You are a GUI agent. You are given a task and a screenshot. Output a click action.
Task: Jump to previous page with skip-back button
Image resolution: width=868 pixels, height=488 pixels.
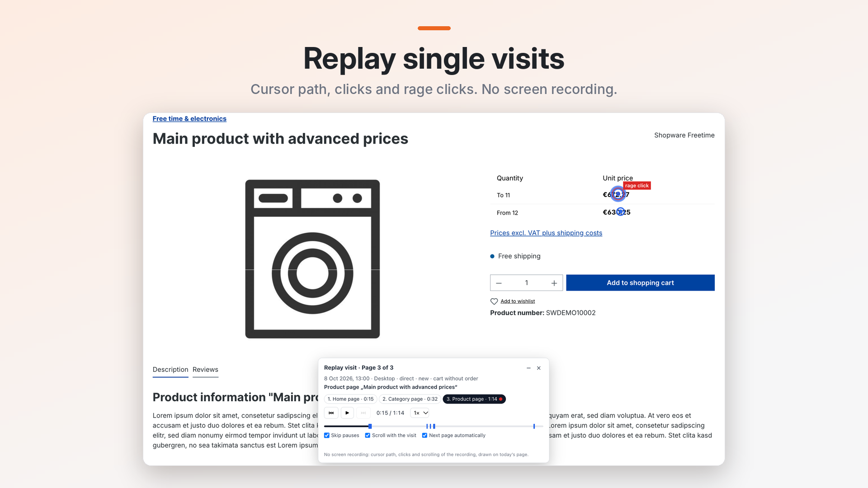pyautogui.click(x=331, y=413)
